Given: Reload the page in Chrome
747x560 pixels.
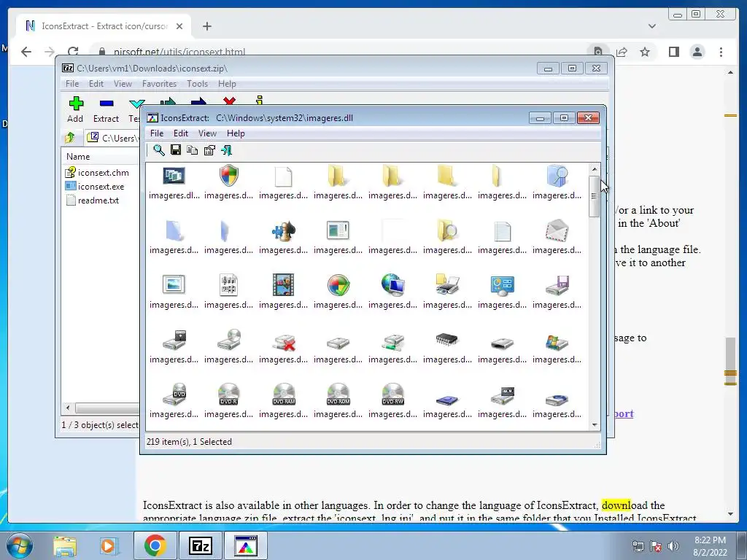Looking at the screenshot, I should click(73, 52).
